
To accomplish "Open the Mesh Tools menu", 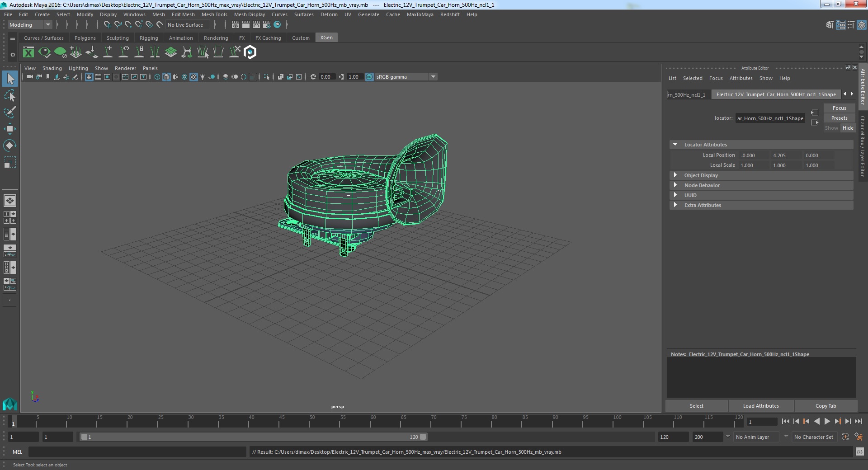I will point(214,14).
